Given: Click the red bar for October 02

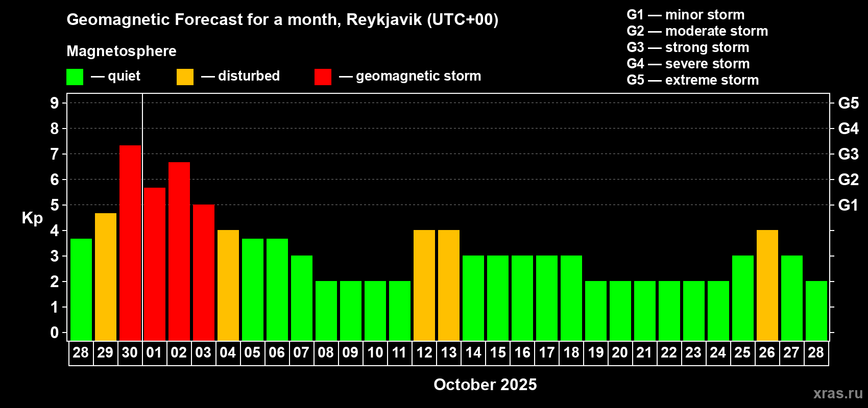Looking at the screenshot, I should (x=179, y=251).
